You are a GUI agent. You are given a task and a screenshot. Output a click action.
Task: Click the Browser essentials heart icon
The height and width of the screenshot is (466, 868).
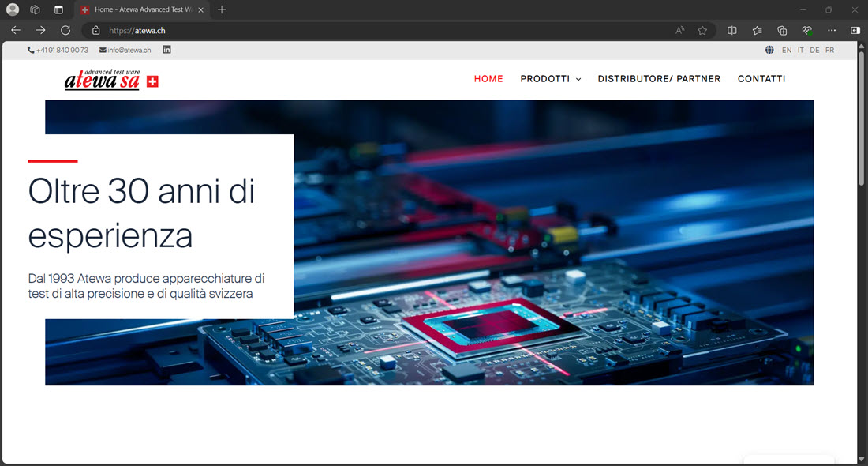point(806,30)
